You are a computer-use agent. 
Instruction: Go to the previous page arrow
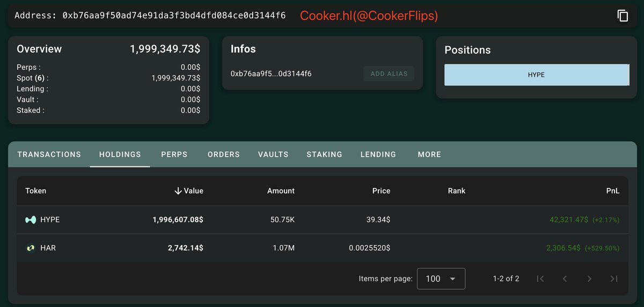pyautogui.click(x=565, y=279)
